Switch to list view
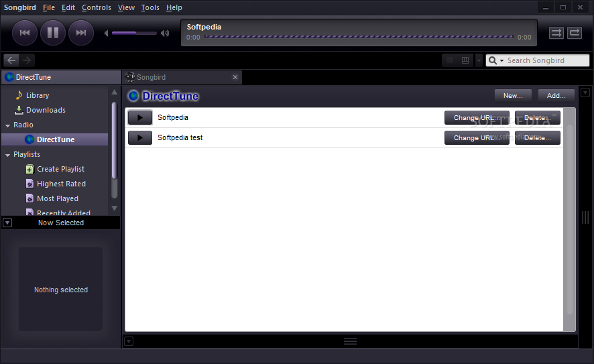Viewport: 594px width, 364px height. coord(450,60)
